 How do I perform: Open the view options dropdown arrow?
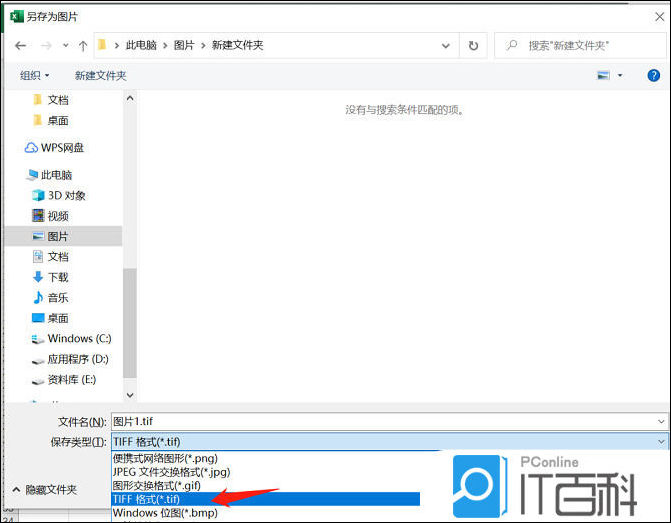[x=620, y=76]
